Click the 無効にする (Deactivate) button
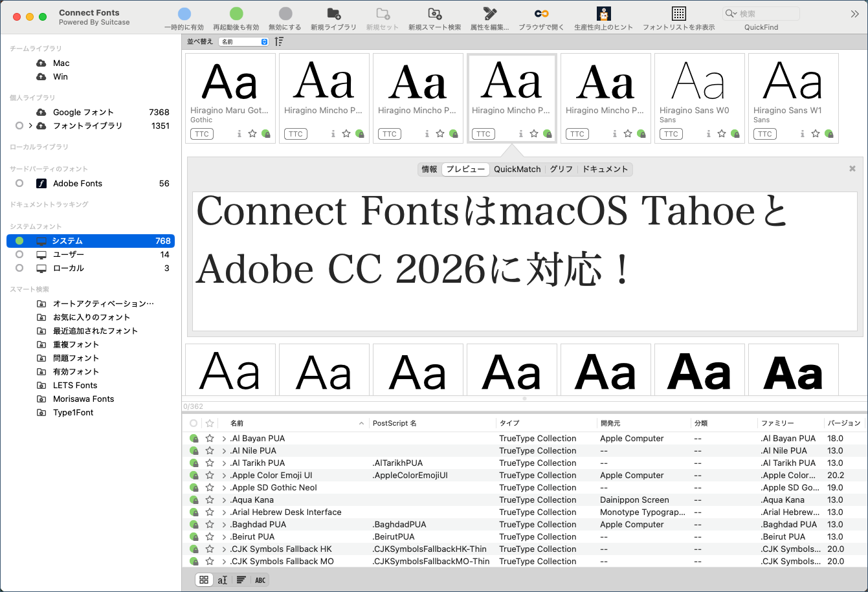868x592 pixels. point(285,14)
